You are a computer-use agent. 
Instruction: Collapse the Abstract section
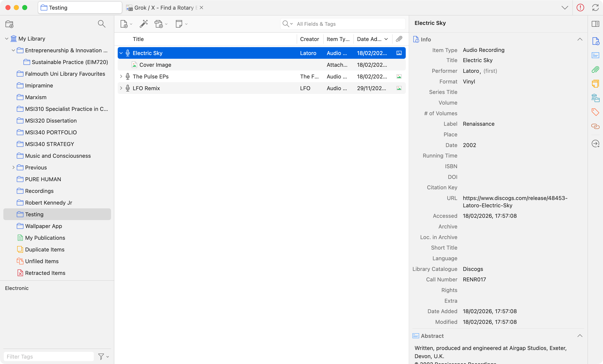point(580,336)
